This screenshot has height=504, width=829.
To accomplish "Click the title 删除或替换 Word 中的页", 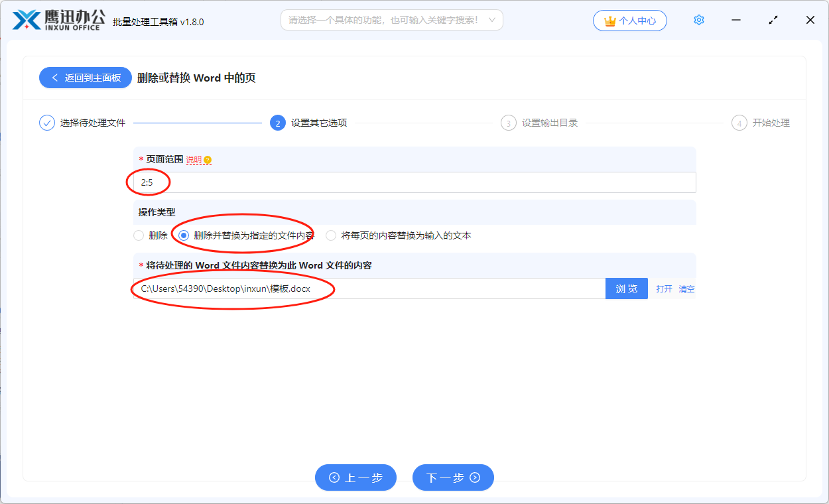I will (196, 78).
